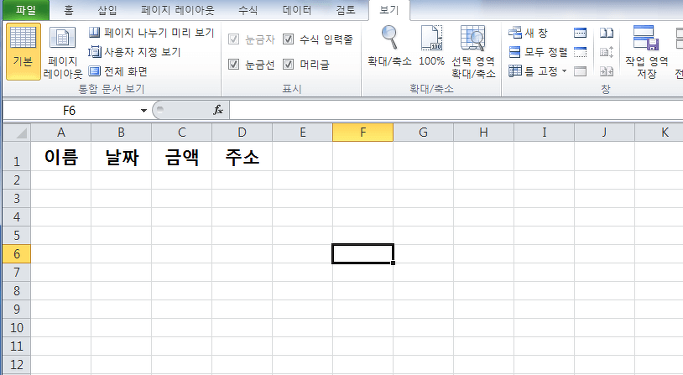Click the Unhide window icon
Image resolution: width=683 pixels, height=375 pixels.
[580, 71]
